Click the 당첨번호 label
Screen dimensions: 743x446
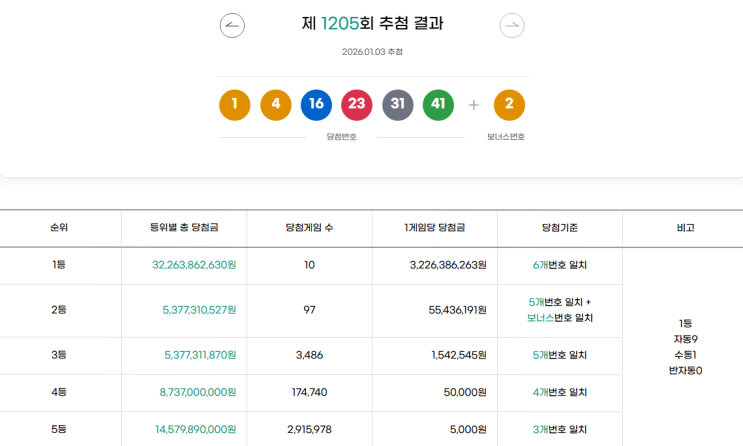point(342,137)
